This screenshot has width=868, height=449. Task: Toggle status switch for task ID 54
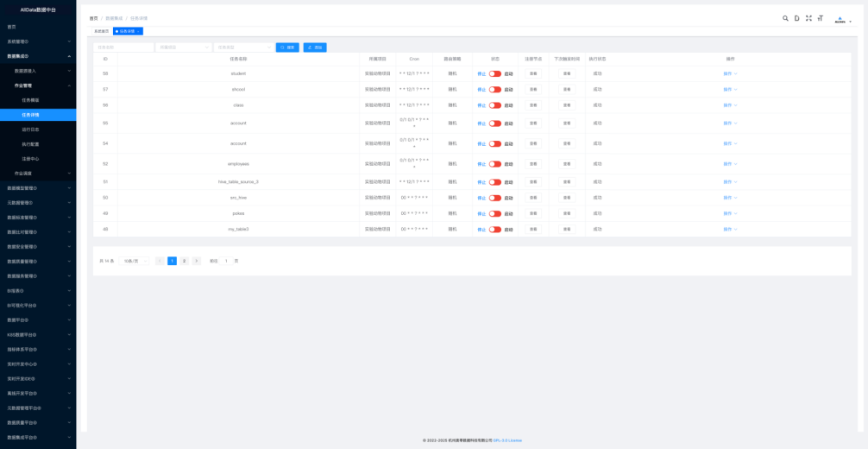click(x=495, y=143)
